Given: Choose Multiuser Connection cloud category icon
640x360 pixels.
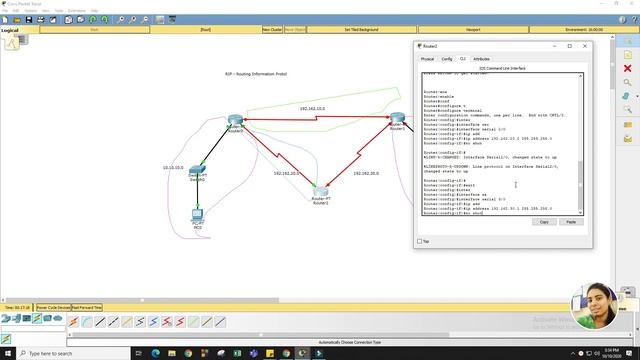Looking at the screenshot, I should click(58, 318).
